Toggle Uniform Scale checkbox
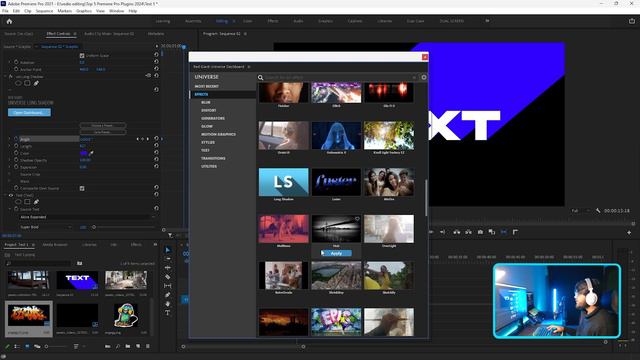The height and width of the screenshot is (360, 640). 82,56
